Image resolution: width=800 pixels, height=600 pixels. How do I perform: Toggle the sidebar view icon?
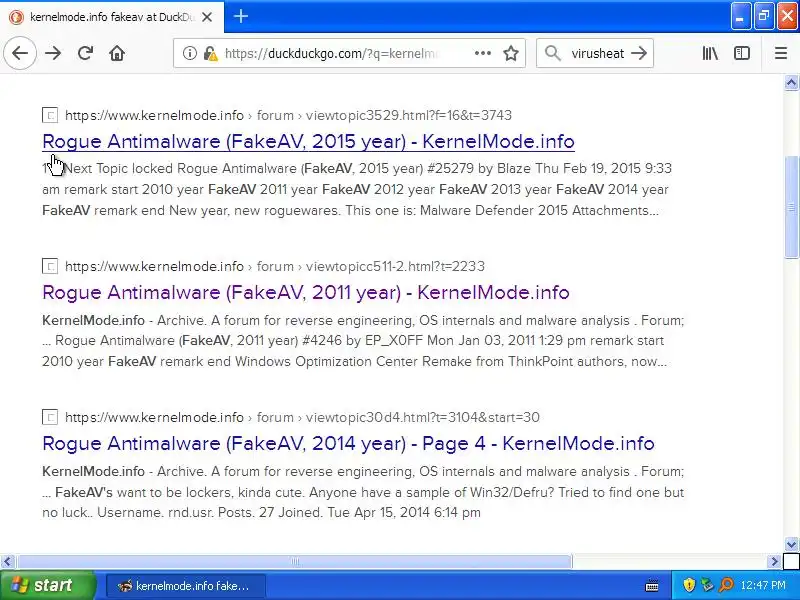click(742, 53)
